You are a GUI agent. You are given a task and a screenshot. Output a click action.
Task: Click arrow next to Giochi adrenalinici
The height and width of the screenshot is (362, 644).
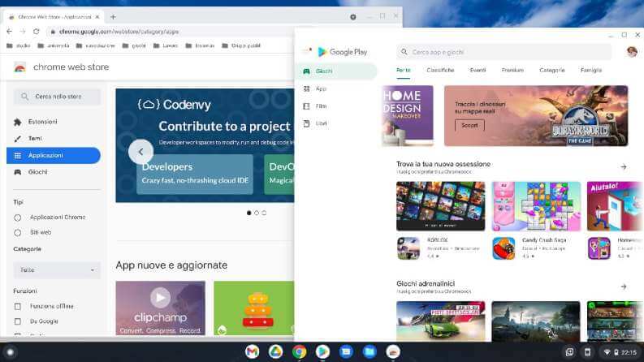tap(624, 287)
